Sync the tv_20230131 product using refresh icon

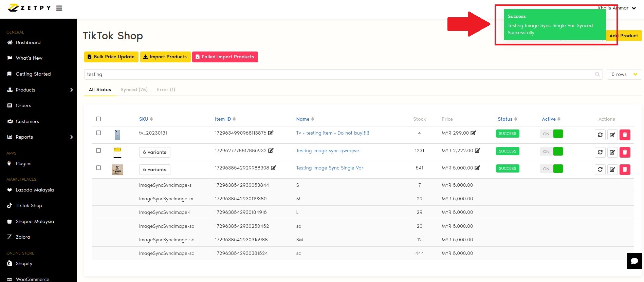click(x=600, y=135)
